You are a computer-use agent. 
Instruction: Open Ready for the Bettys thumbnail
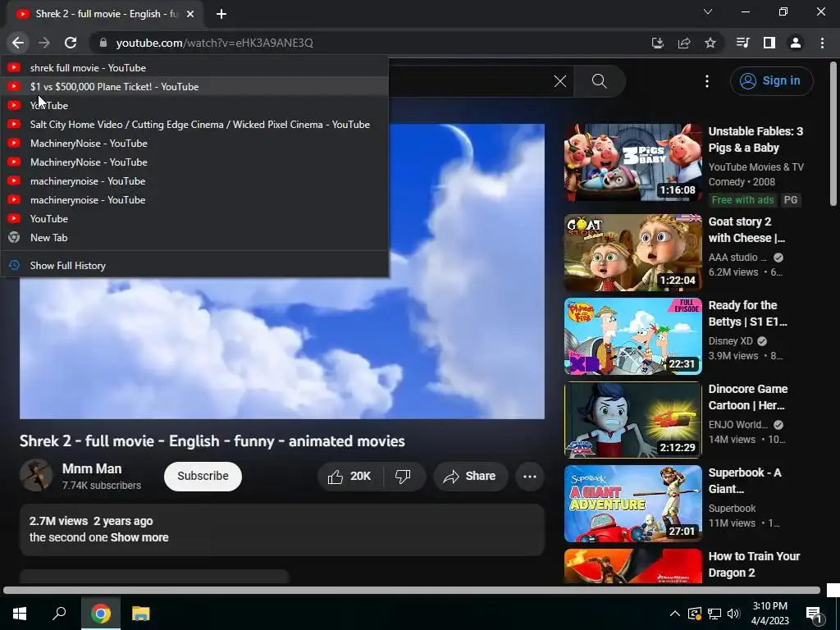[x=633, y=336]
